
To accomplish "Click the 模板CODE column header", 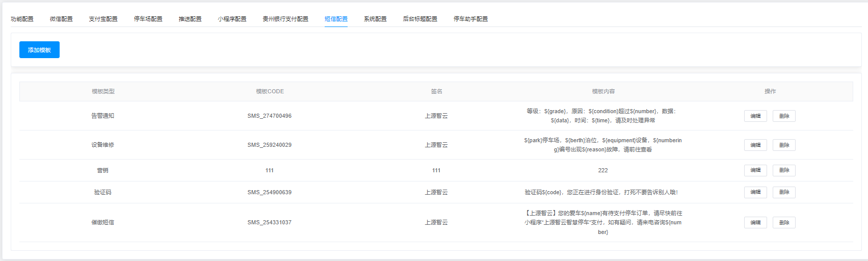I will pos(270,91).
